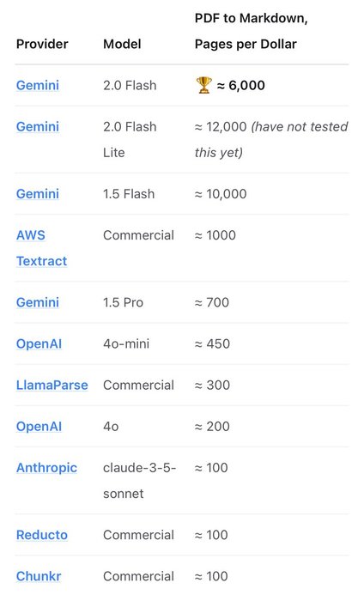Screen dimensions: 364x601
Task: Open the OpenAI link in the 4o row
Action: click(39, 427)
